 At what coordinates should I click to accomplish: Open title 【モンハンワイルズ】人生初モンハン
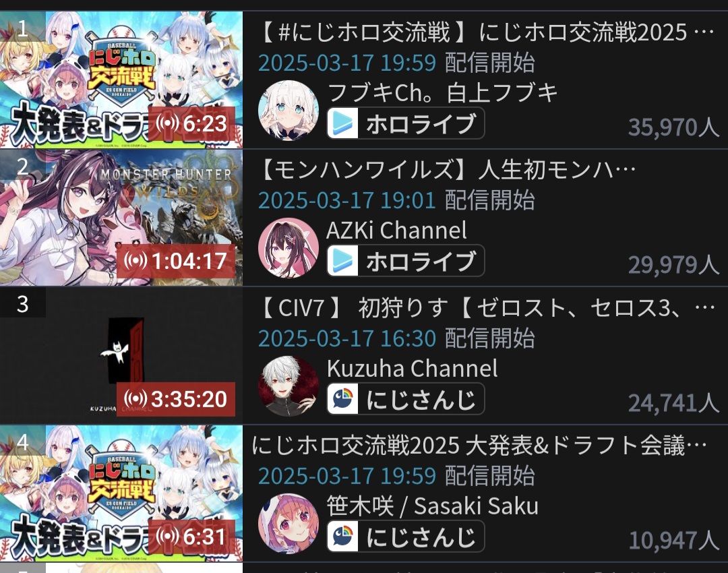(x=447, y=170)
